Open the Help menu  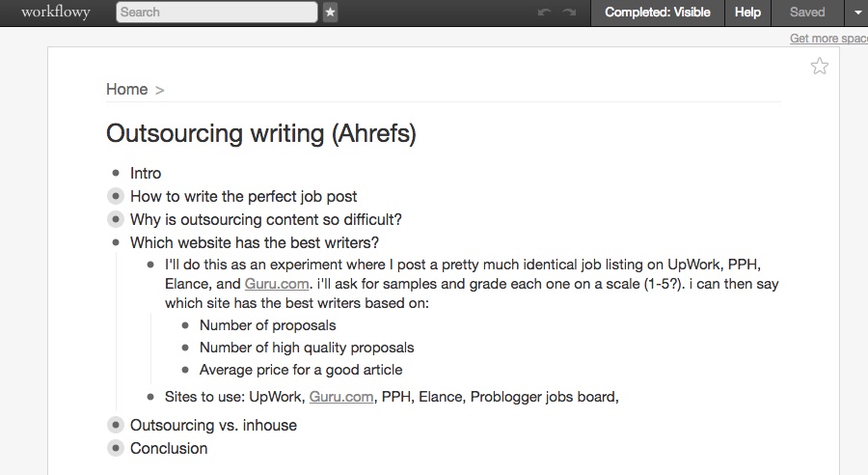click(x=747, y=13)
